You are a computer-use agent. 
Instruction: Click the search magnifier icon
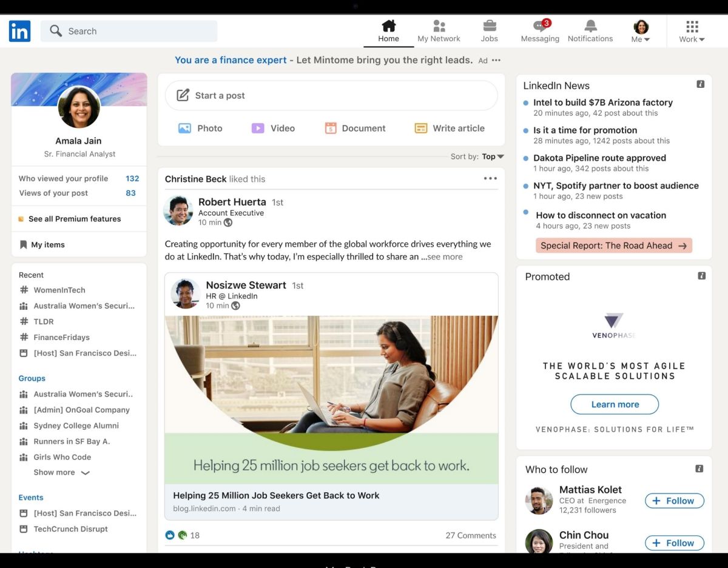coord(56,31)
